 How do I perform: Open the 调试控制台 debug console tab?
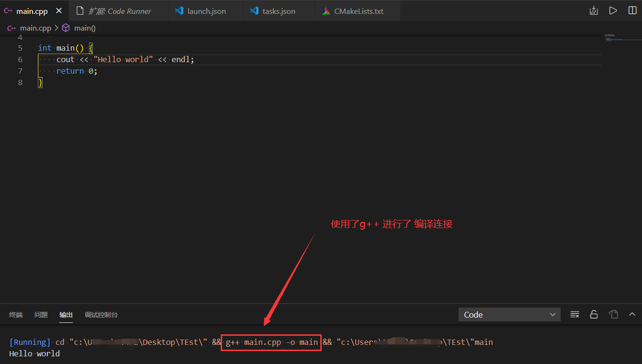(x=101, y=315)
